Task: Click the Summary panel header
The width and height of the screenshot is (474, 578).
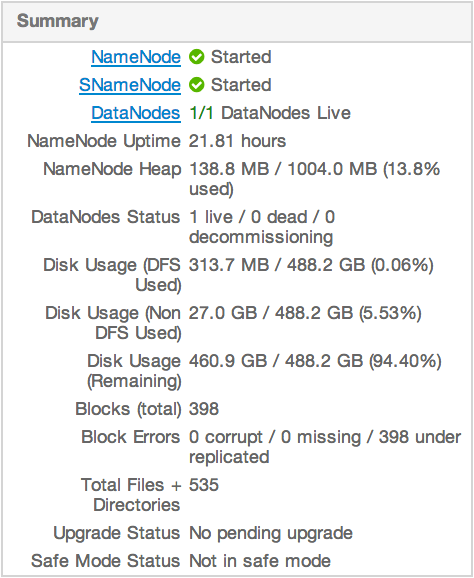Action: tap(237, 21)
